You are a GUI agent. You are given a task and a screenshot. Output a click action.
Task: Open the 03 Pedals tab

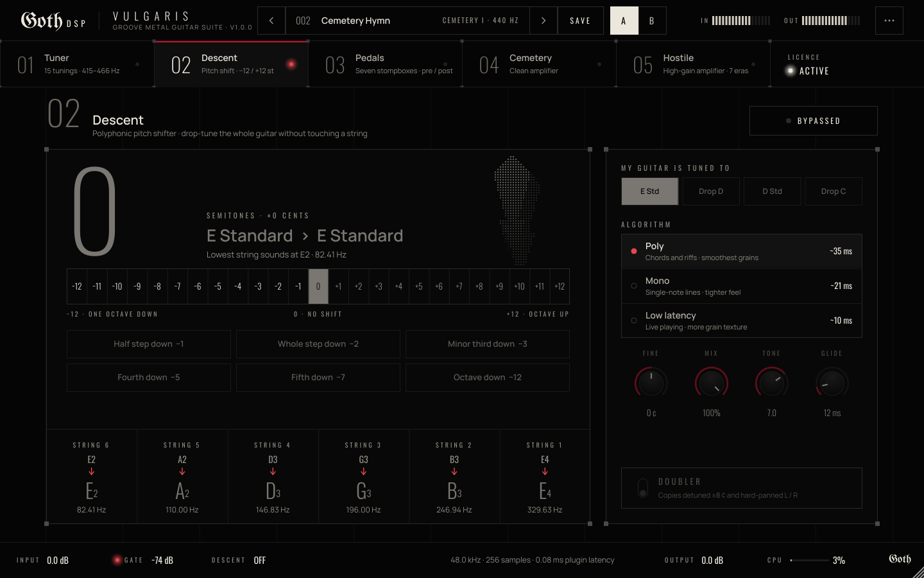pos(385,64)
